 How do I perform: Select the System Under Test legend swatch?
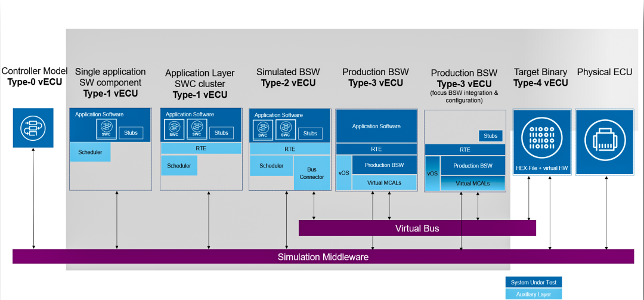coord(534,282)
